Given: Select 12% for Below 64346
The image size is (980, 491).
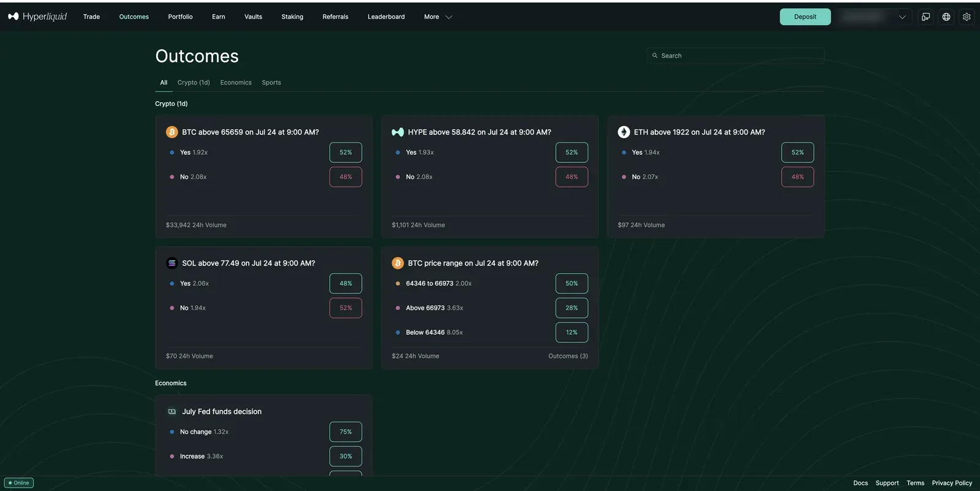Looking at the screenshot, I should tap(571, 332).
